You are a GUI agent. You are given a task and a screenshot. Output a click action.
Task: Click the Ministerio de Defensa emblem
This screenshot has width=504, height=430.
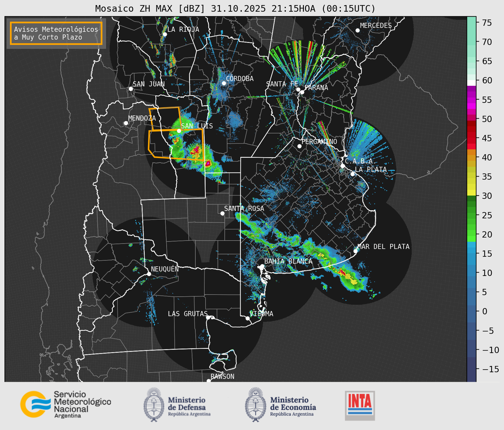click(x=154, y=405)
